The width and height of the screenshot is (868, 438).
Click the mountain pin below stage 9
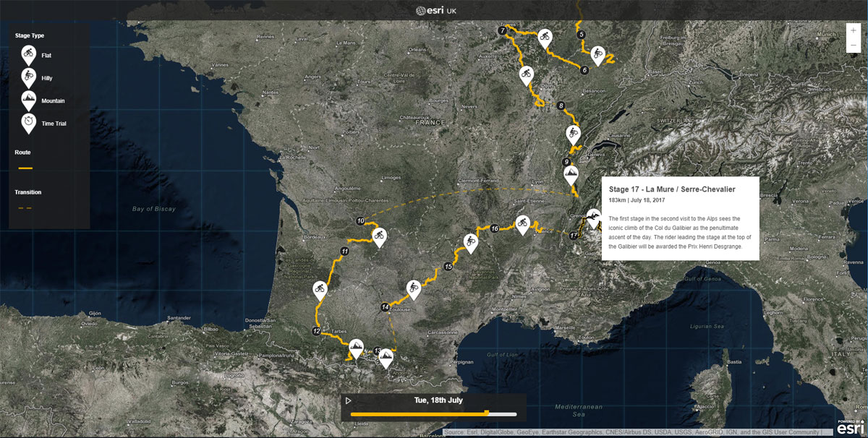click(x=571, y=174)
